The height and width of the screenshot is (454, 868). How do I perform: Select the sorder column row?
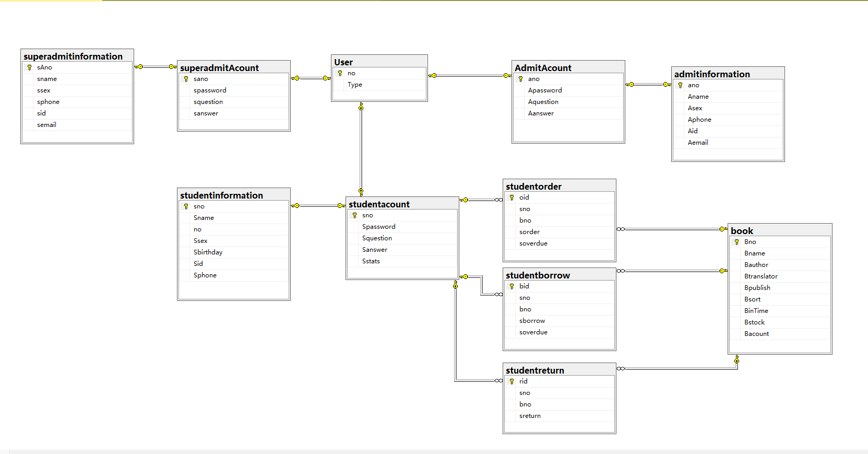click(560, 232)
